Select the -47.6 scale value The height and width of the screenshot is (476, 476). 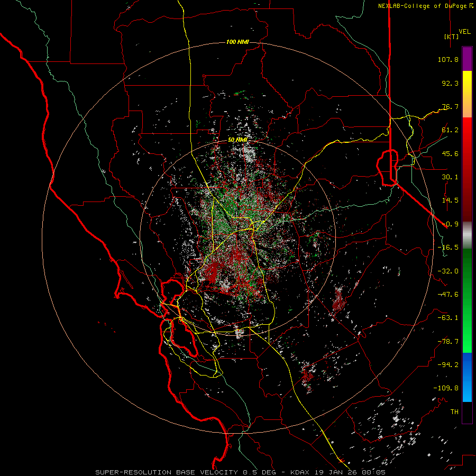(x=448, y=295)
